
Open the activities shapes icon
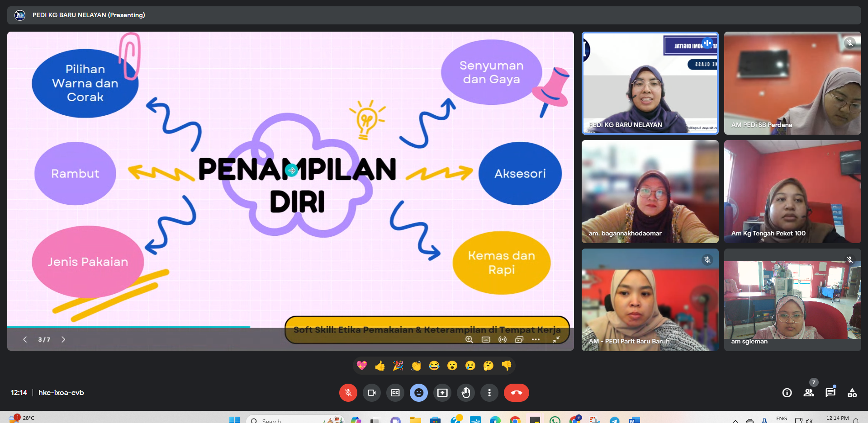point(852,393)
